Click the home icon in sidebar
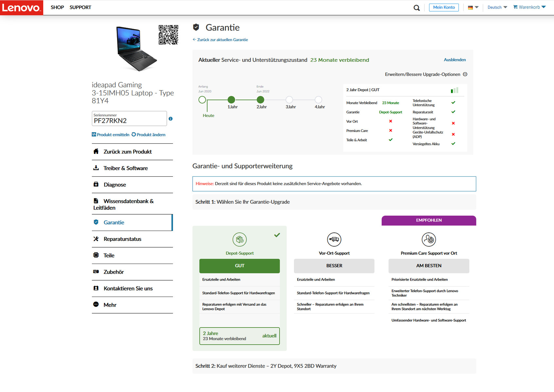554x392 pixels. (96, 151)
